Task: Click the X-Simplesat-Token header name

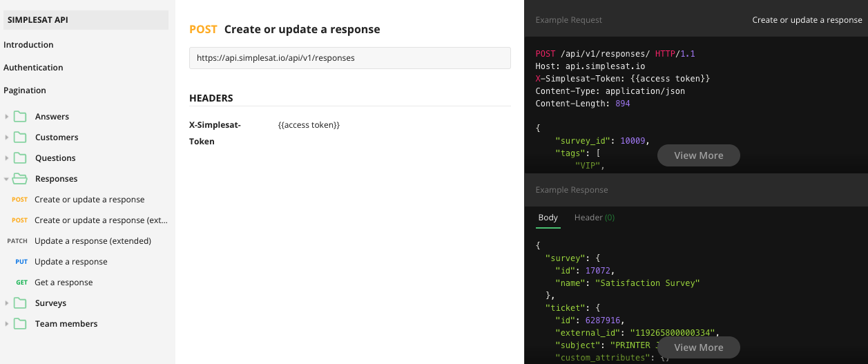Action: (x=215, y=133)
